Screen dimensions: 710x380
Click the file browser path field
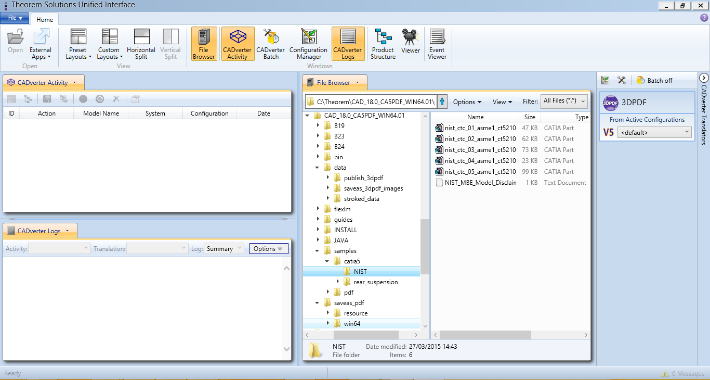click(371, 101)
